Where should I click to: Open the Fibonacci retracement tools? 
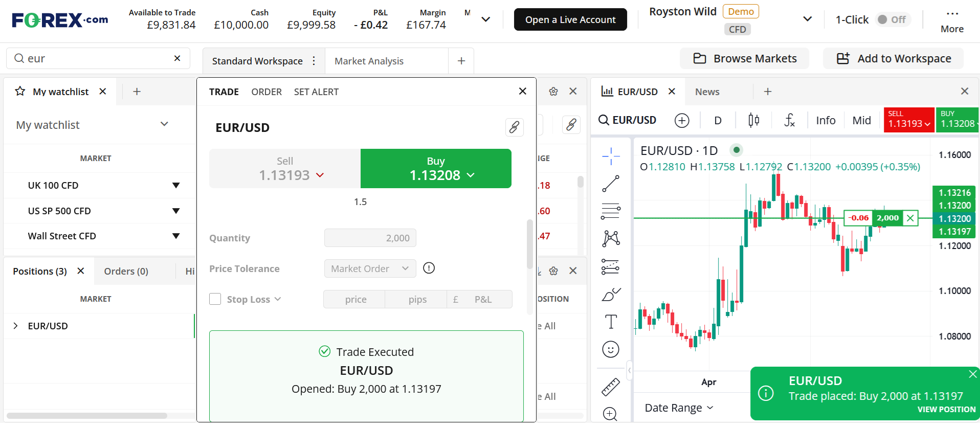click(x=611, y=211)
